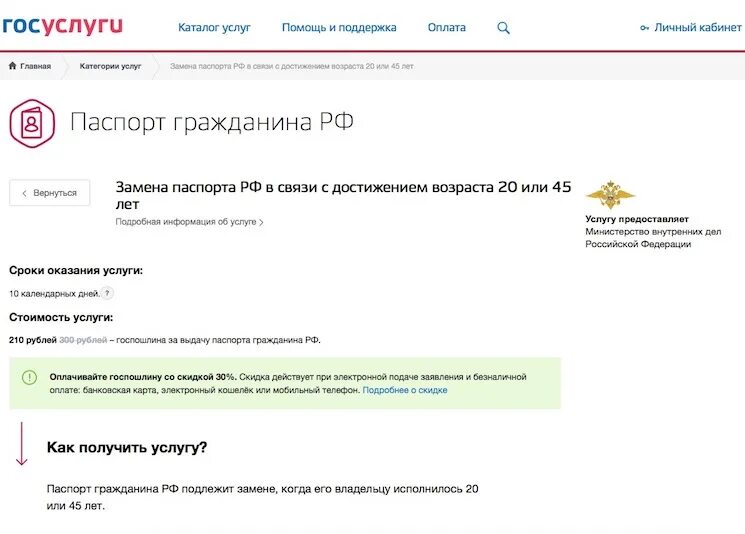745x534 pixels.
Task: Click the 210 рублей price
Action: pyautogui.click(x=33, y=340)
